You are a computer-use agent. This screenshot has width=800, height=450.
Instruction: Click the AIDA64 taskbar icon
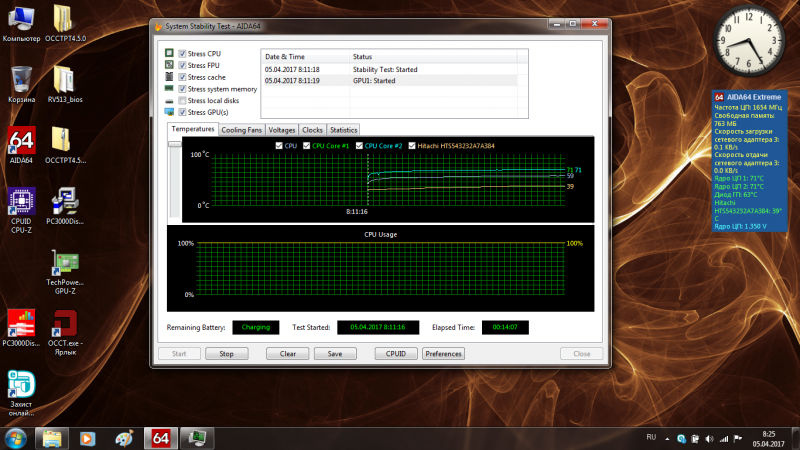point(159,437)
